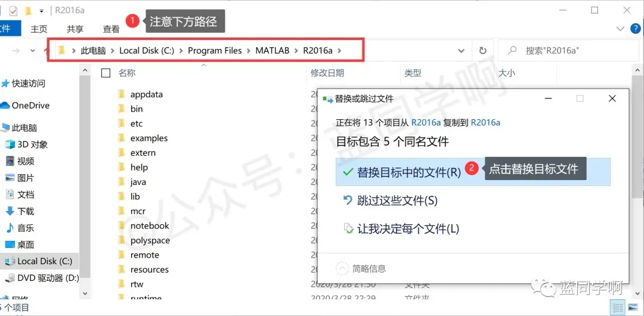This screenshot has width=644, height=316.
Task: Open the recent locations dropdown arrow
Action: pos(33,51)
